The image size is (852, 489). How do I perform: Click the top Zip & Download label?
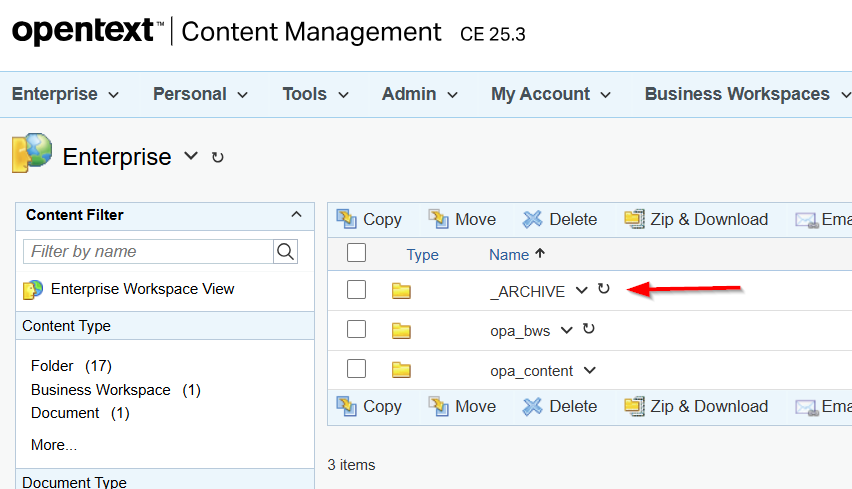pyautogui.click(x=709, y=220)
